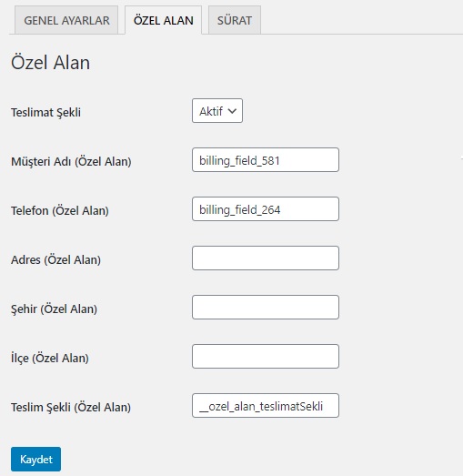The width and height of the screenshot is (463, 476).
Task: Click the empty Adres (Özel Alan) input
Action: point(266,258)
